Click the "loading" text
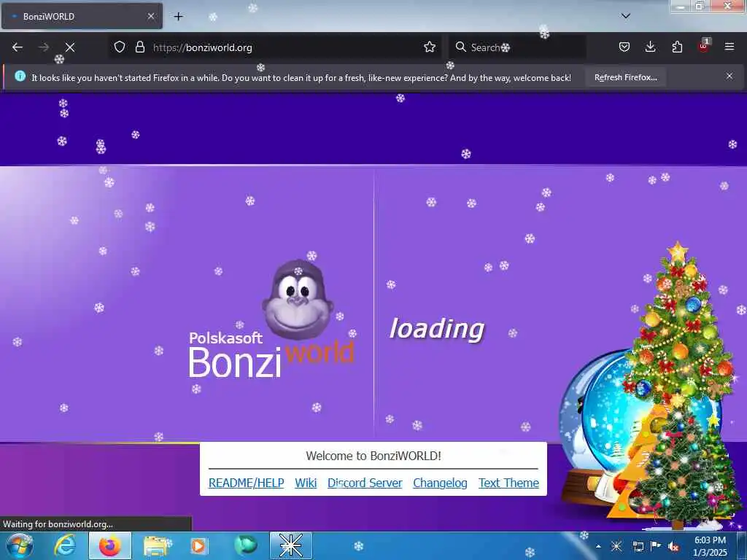Viewport: 747px width, 560px height. 436,329
